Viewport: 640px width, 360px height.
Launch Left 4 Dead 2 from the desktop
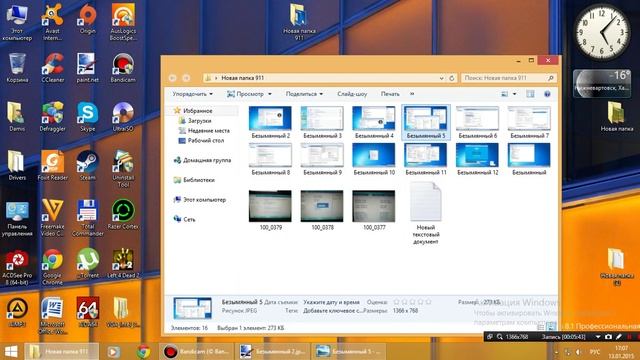(123, 264)
